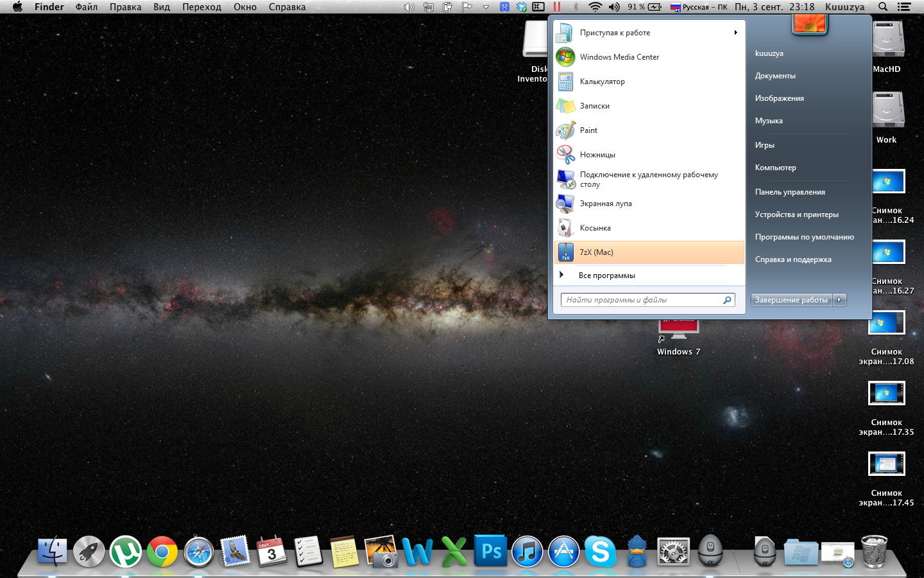Screen dimensions: 924x578
Task: Open Документы in the Start menu
Action: (x=775, y=76)
